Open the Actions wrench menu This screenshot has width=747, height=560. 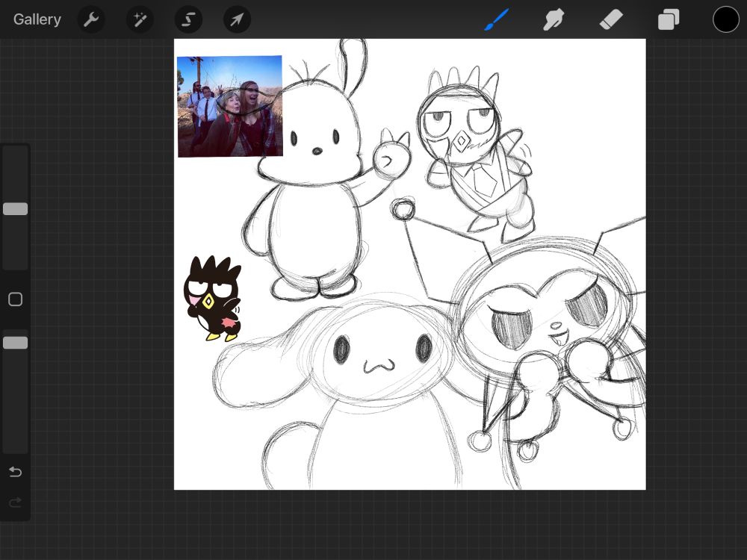91,19
